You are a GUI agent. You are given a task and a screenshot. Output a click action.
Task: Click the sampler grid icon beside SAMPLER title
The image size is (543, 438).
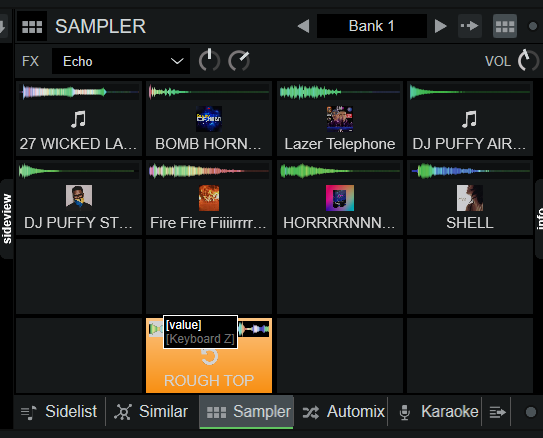pos(32,26)
